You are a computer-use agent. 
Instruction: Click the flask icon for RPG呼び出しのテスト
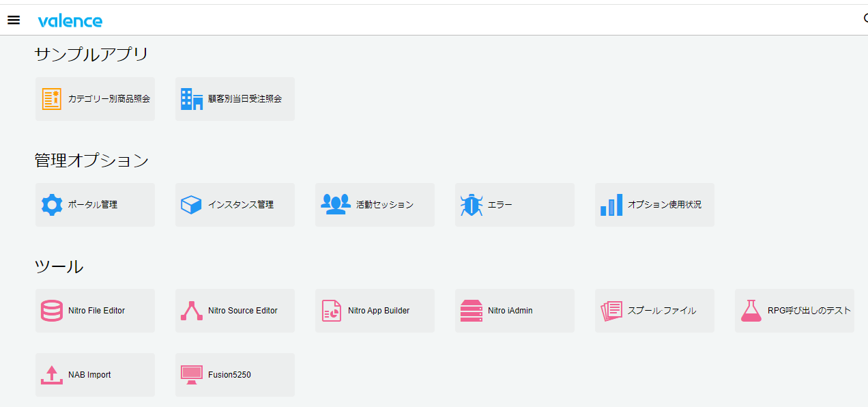[751, 311]
